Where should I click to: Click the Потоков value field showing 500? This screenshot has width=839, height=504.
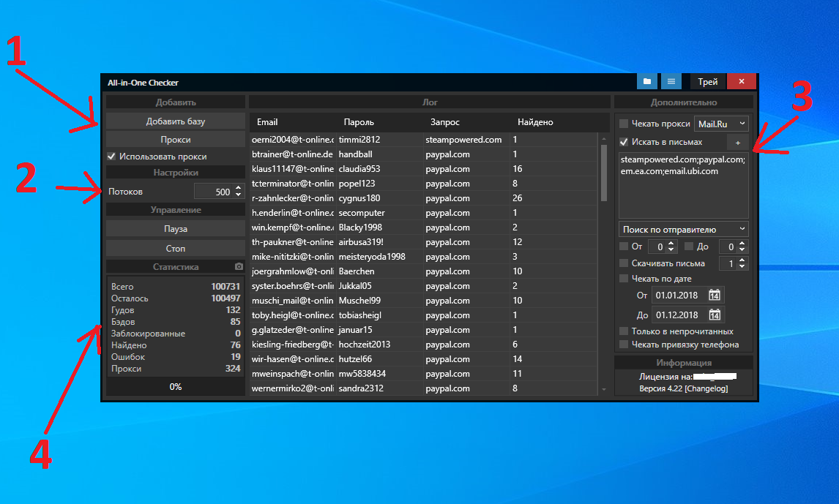pyautogui.click(x=214, y=192)
